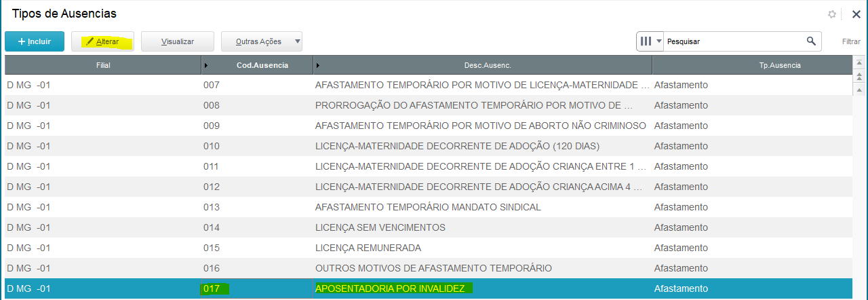Image resolution: width=868 pixels, height=300 pixels.
Task: Sort by the Cod.Ausencia column header
Action: 257,65
